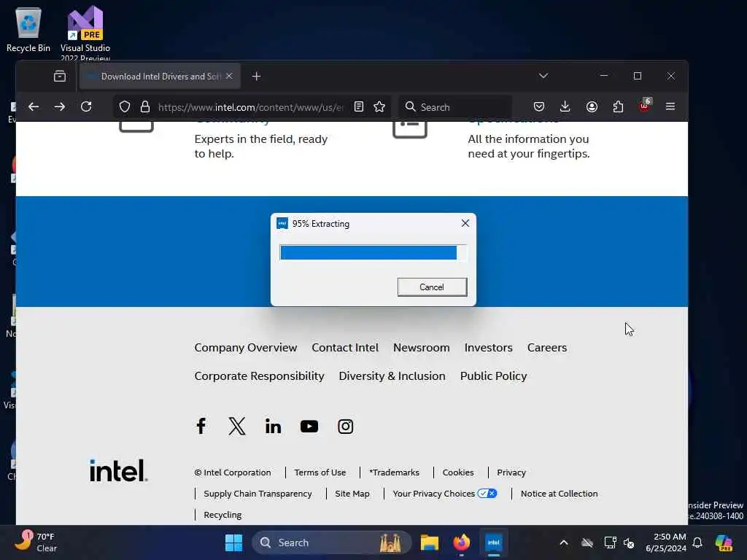Expand the list all tabs chevron
Viewport: 747px width, 560px height.
(x=543, y=76)
